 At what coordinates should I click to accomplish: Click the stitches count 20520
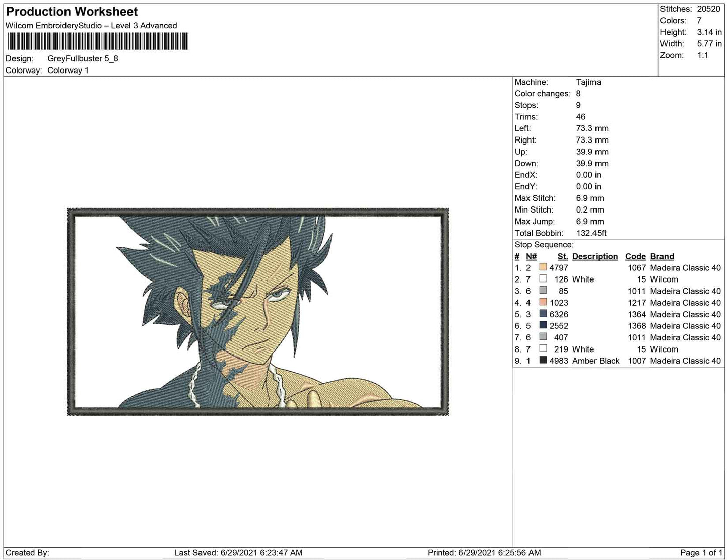coord(709,9)
